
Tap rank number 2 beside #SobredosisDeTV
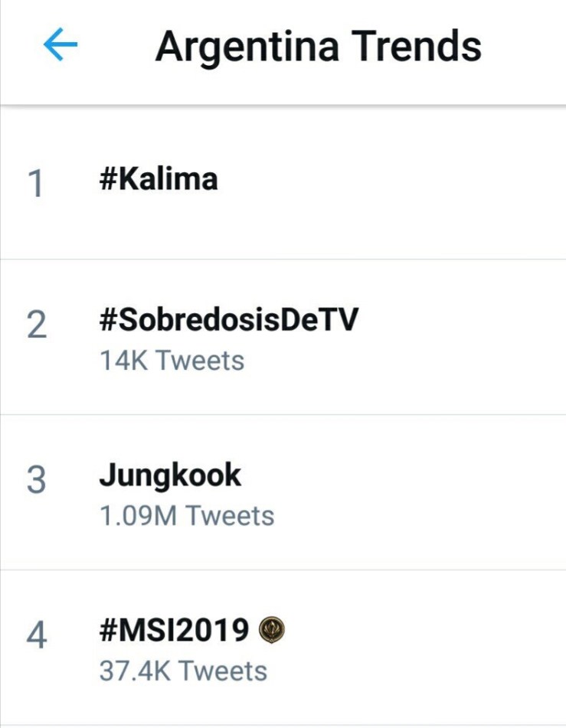[x=36, y=326]
